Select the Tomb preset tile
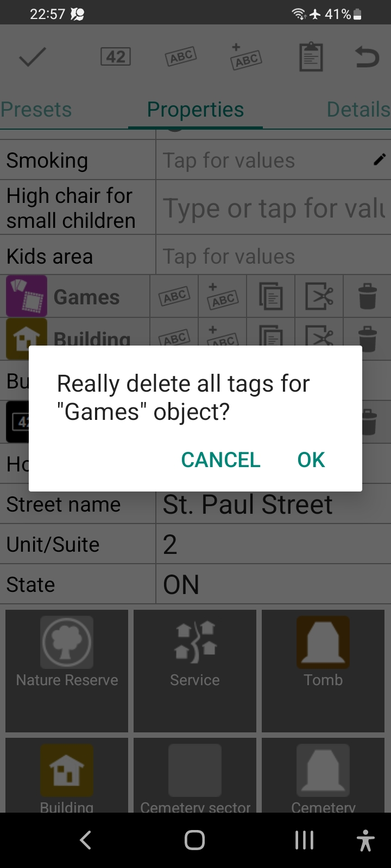 [323, 671]
